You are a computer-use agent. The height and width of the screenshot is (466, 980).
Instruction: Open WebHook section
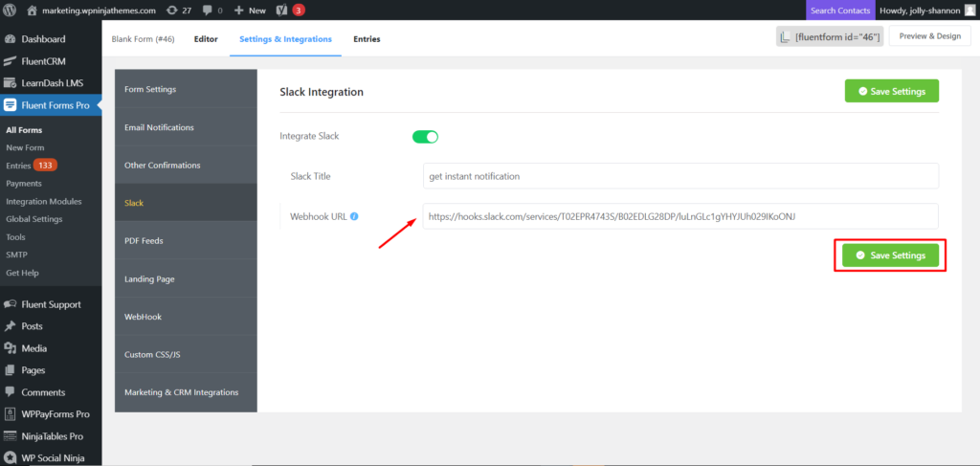(x=186, y=317)
